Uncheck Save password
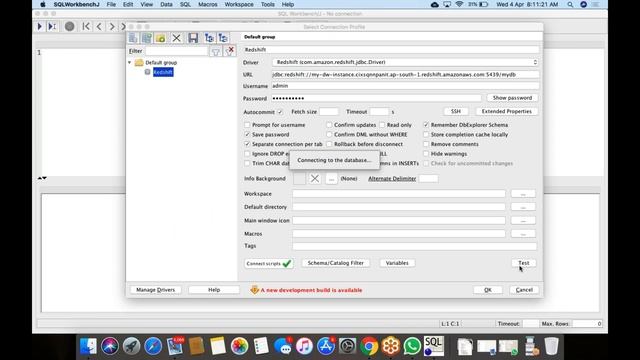The image size is (640, 360). point(247,134)
